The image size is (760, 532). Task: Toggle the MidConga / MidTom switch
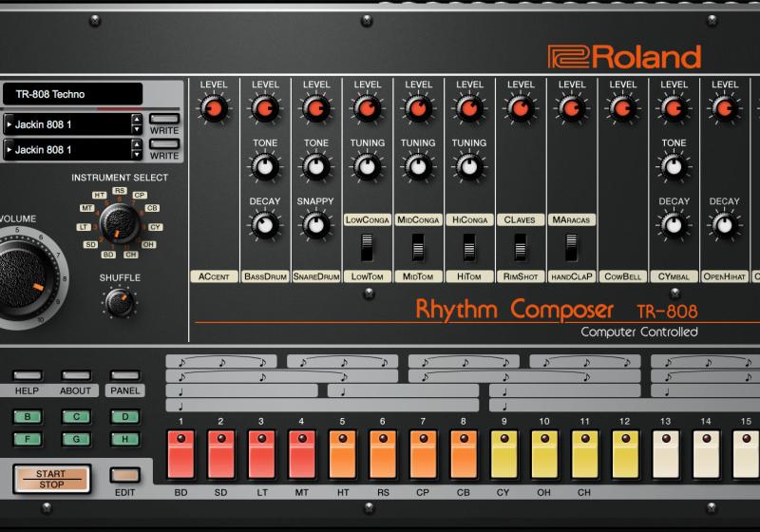tap(418, 248)
